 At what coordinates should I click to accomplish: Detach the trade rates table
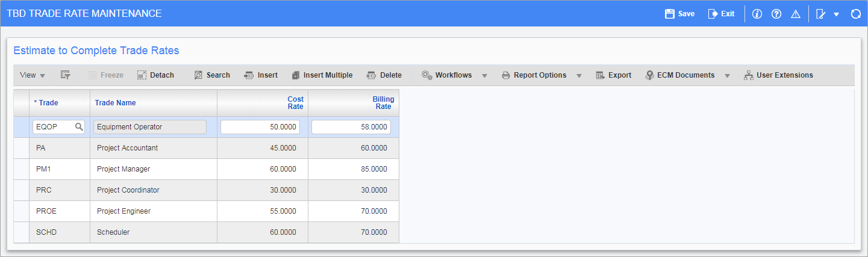tap(155, 75)
